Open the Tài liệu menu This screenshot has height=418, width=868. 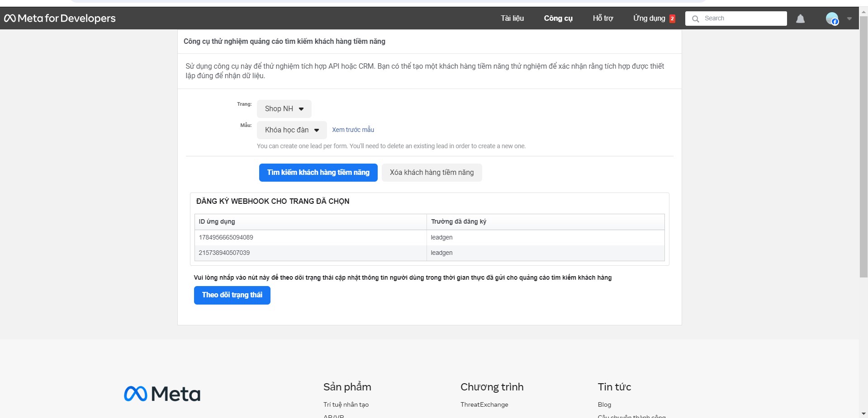pos(512,18)
